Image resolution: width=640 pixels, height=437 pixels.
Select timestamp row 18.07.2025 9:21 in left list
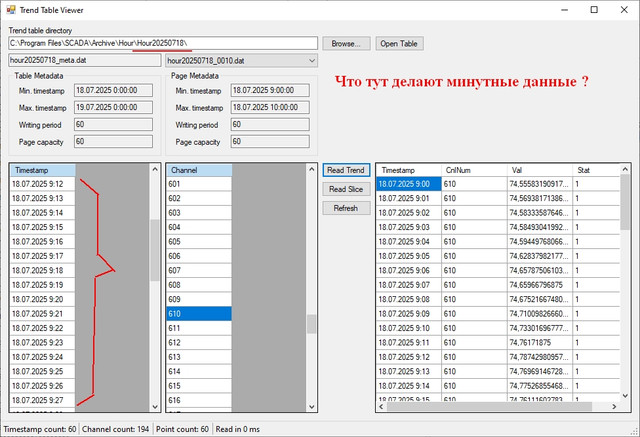pos(43,314)
